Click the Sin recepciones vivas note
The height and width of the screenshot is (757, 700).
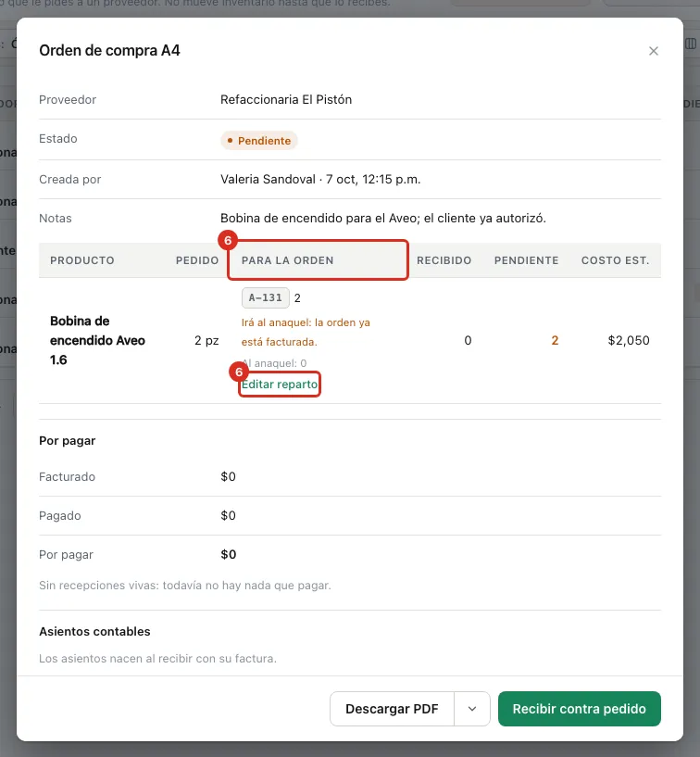[185, 586]
